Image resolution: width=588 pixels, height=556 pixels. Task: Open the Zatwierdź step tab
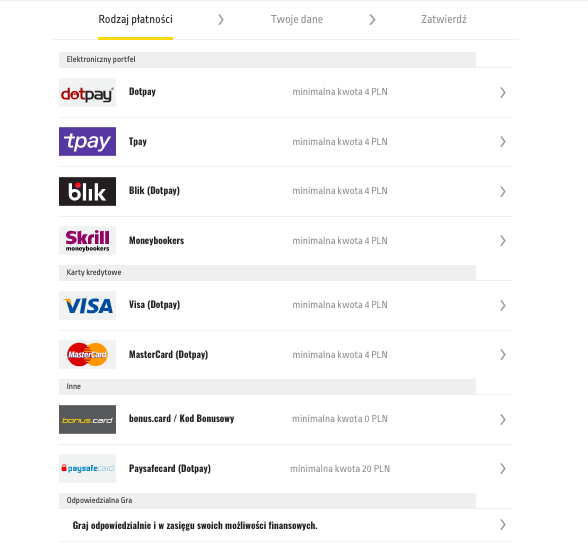(x=444, y=19)
